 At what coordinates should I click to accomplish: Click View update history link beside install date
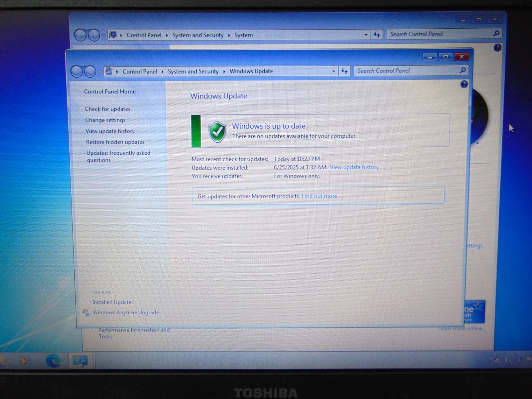tap(354, 167)
